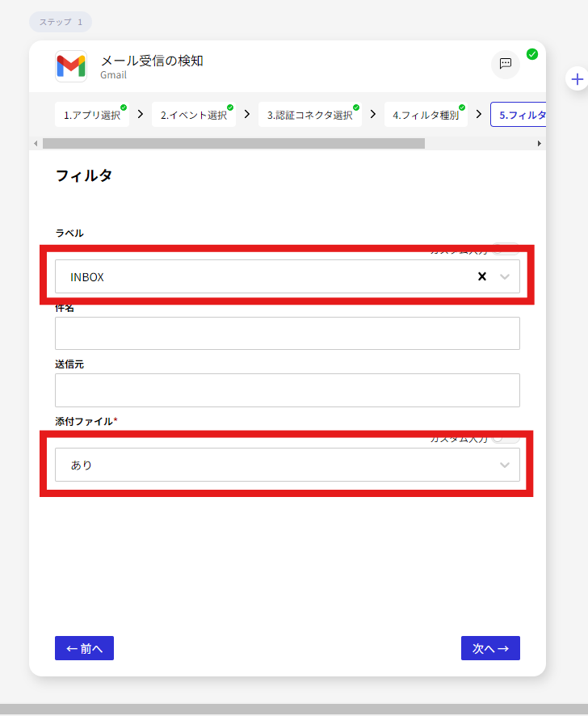Expand the ラベル dropdown arrow
The width and height of the screenshot is (588, 716).
coord(505,276)
